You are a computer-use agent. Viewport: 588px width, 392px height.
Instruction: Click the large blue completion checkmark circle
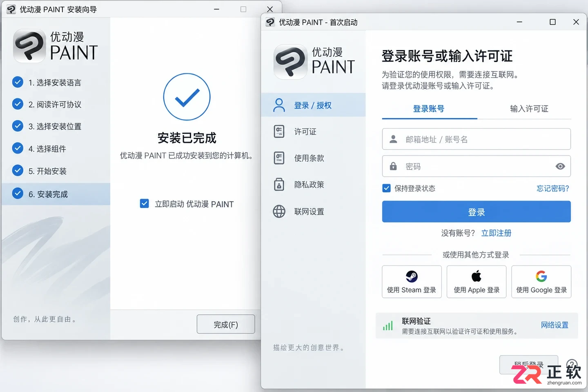(x=187, y=97)
